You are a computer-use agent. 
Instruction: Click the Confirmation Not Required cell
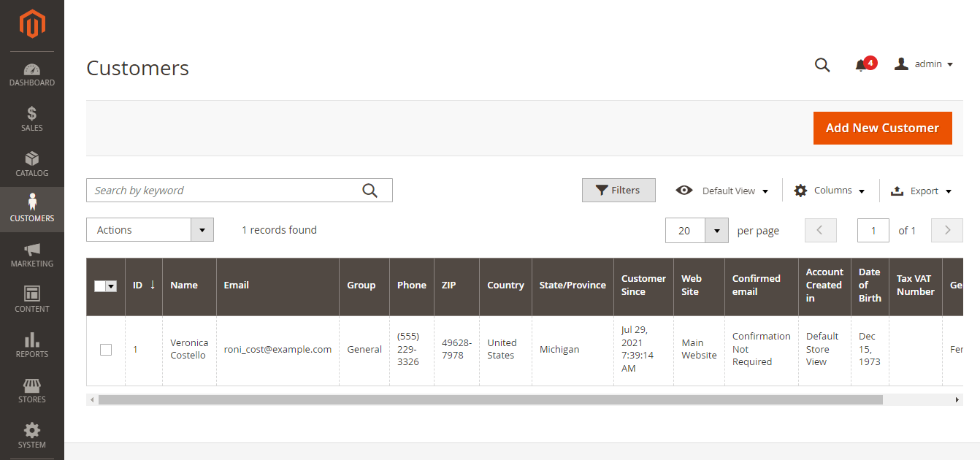point(761,350)
